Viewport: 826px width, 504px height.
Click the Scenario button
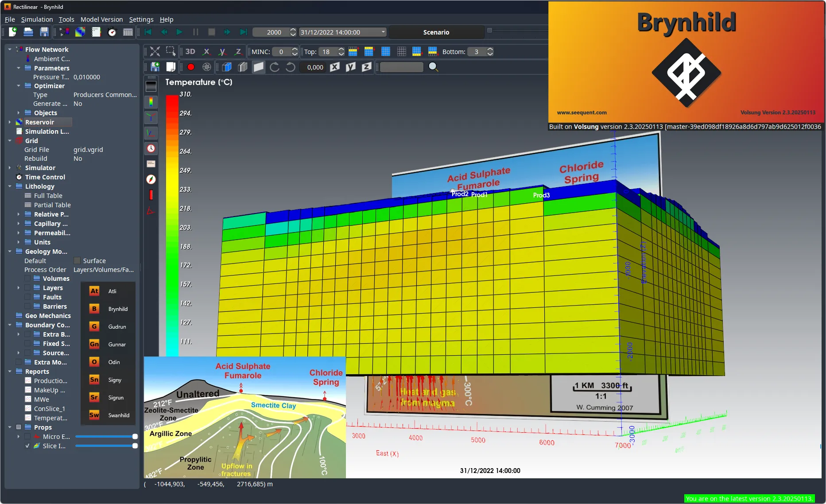tap(436, 32)
